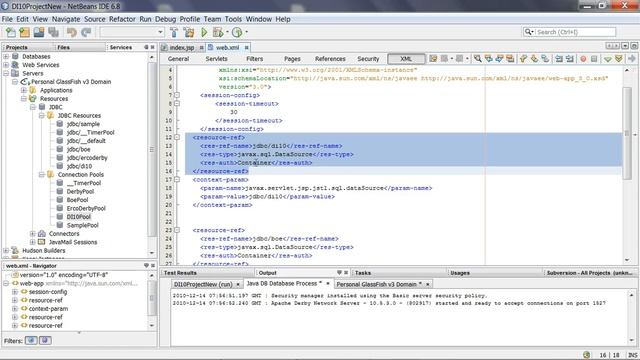Expand session-config node in Navigator
640x360 pixels.
(15, 292)
